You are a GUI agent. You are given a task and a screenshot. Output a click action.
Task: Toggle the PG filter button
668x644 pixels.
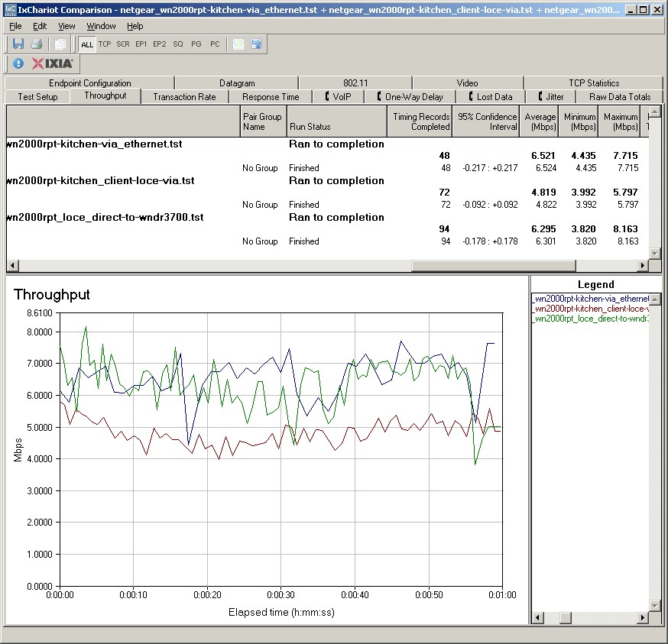pyautogui.click(x=196, y=44)
